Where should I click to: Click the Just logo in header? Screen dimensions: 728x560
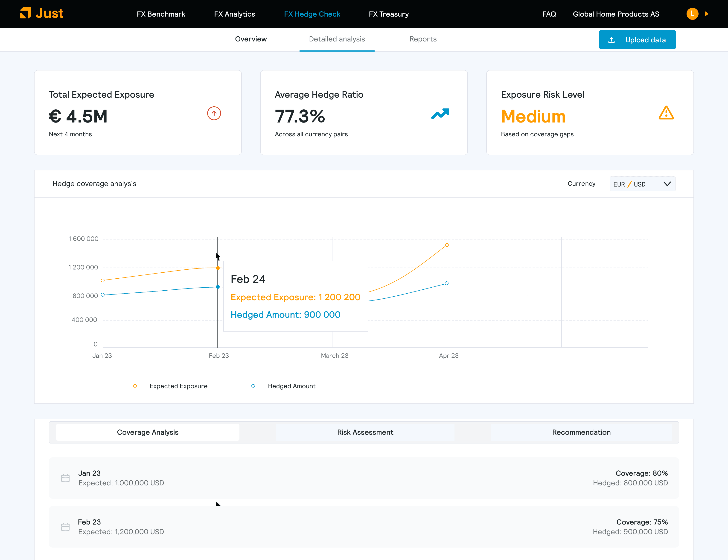42,13
